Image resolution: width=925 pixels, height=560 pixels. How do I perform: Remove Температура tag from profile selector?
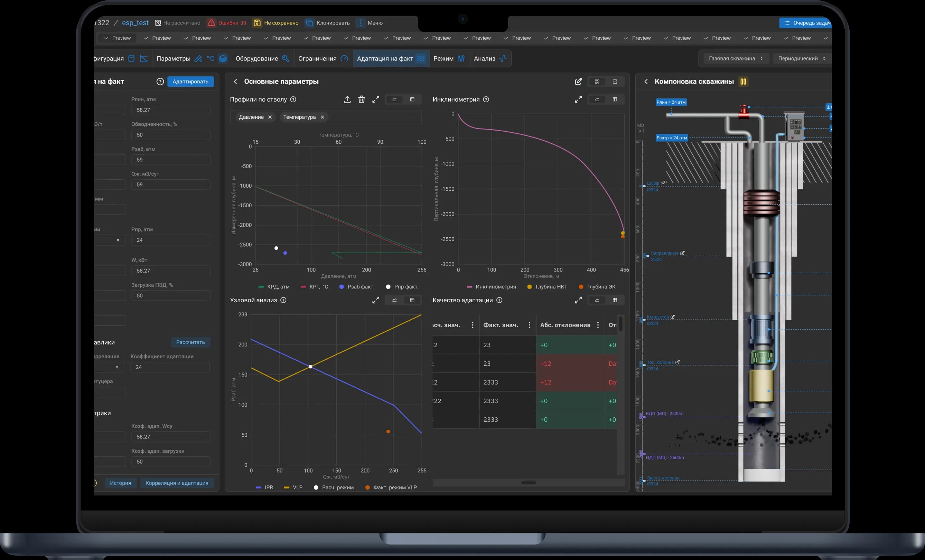coord(323,117)
